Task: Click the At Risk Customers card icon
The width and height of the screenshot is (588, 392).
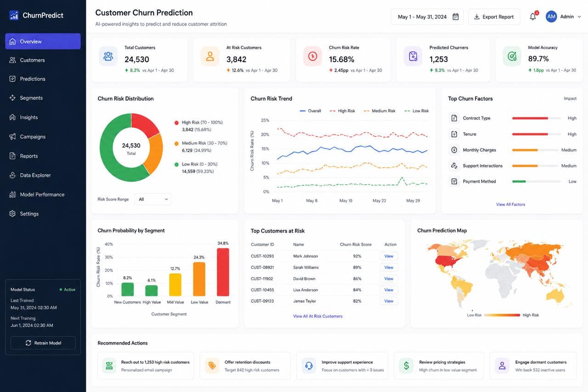Action: click(x=210, y=57)
